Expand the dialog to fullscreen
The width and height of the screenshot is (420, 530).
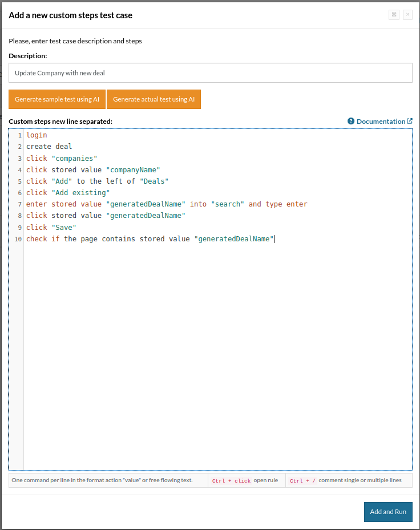pyautogui.click(x=394, y=15)
